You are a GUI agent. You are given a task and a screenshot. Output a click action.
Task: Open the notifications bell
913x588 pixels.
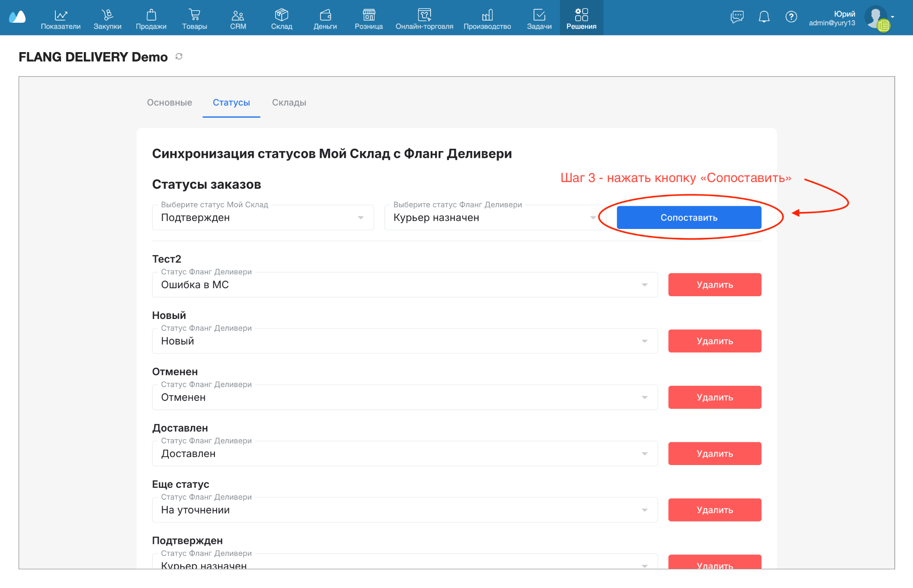[x=764, y=17]
